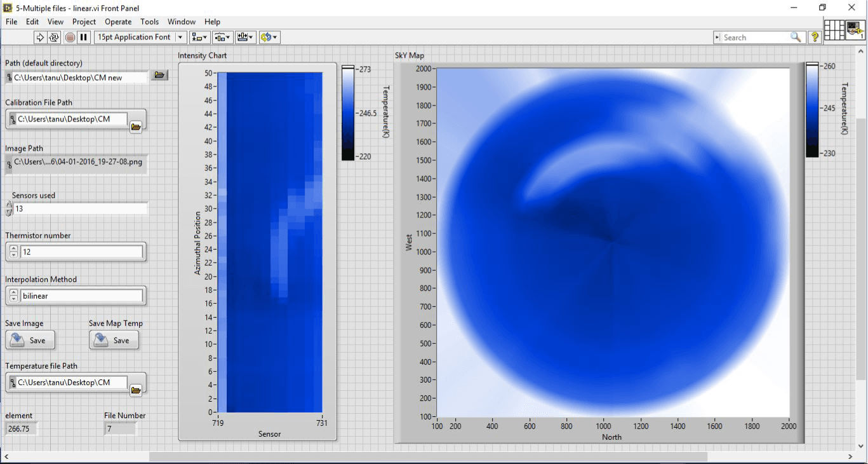
Task: Open the Project menu
Action: pos(84,22)
